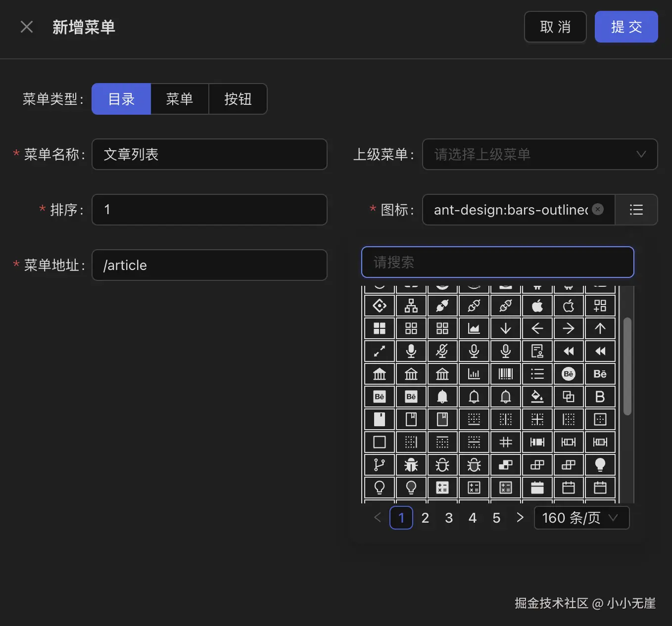Select the plain square border icon
Screen dimensions: 672x626
pyautogui.click(x=380, y=442)
